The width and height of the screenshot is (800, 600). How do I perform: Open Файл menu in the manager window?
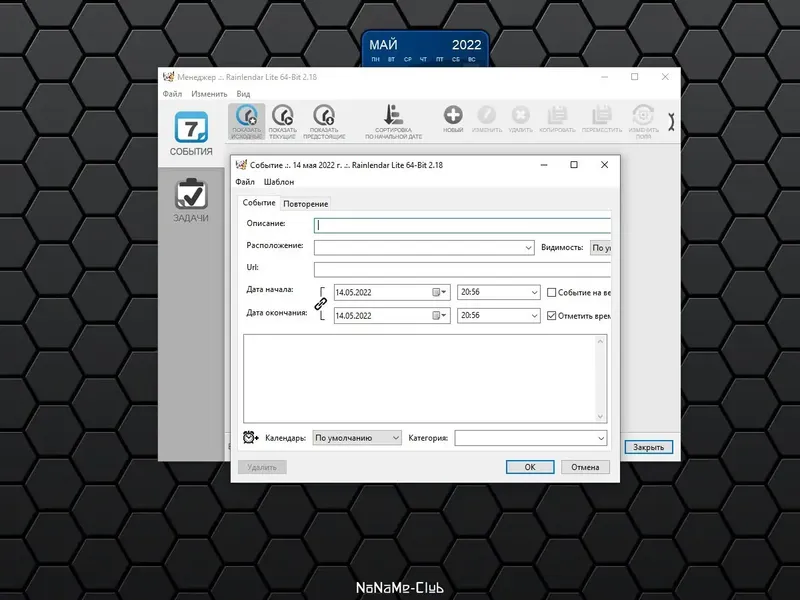click(172, 94)
